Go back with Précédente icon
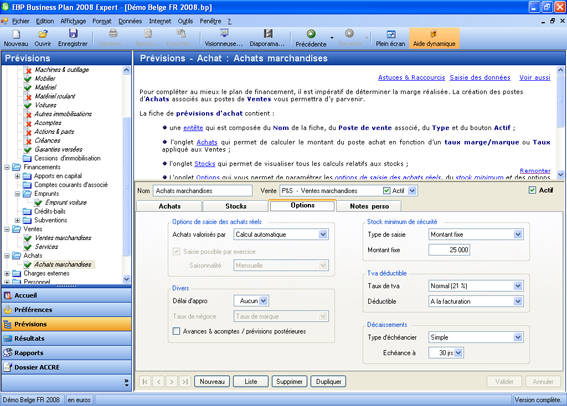 311,38
